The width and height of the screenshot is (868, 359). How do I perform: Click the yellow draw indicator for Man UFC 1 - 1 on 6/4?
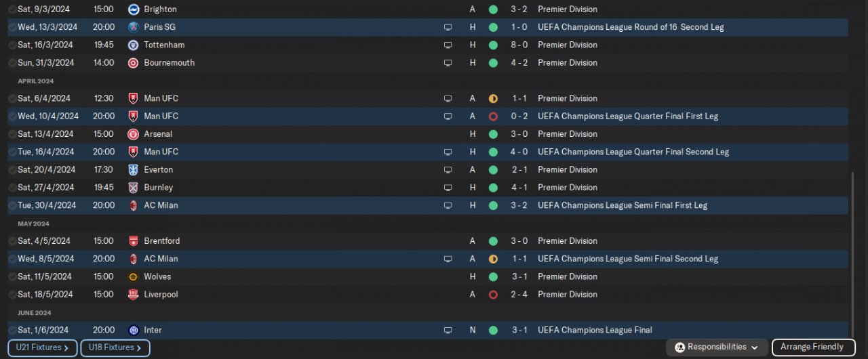click(493, 98)
